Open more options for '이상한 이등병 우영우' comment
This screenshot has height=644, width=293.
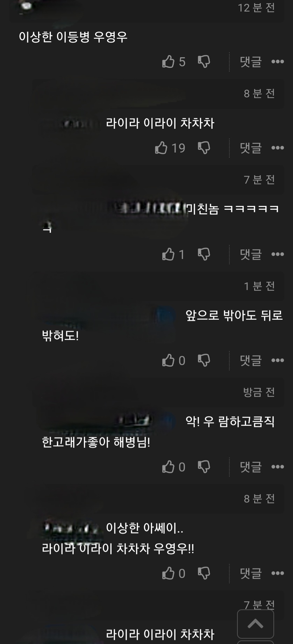278,62
